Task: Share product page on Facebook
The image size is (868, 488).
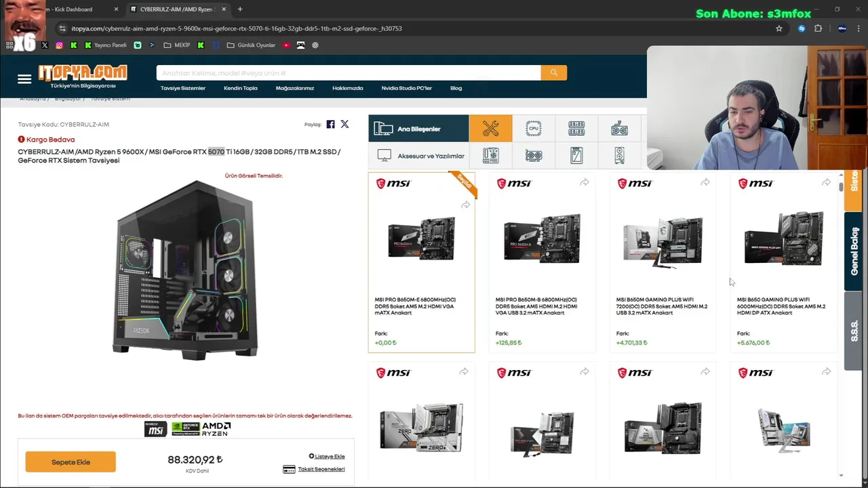Action: [330, 124]
